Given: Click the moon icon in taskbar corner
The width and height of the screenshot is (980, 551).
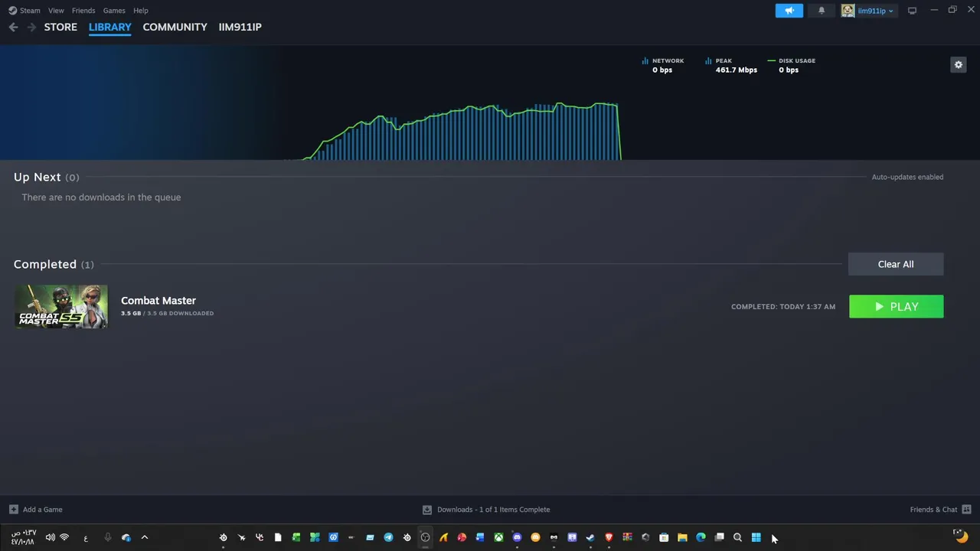Looking at the screenshot, I should point(962,536).
